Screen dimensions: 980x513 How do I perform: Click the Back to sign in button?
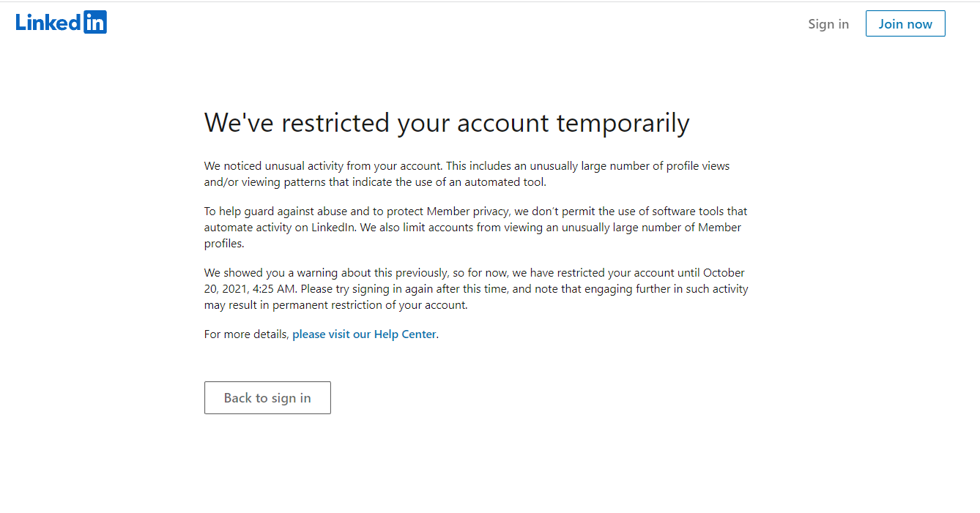(x=267, y=397)
